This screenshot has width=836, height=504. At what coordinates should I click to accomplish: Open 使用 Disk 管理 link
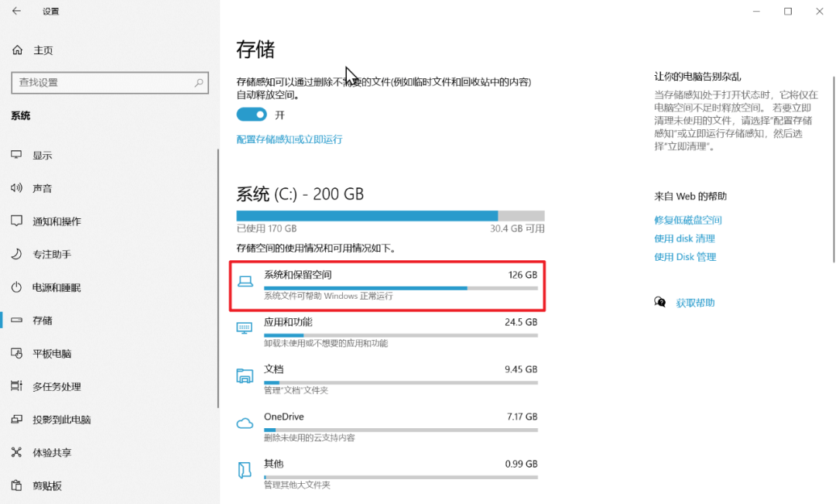coord(685,256)
